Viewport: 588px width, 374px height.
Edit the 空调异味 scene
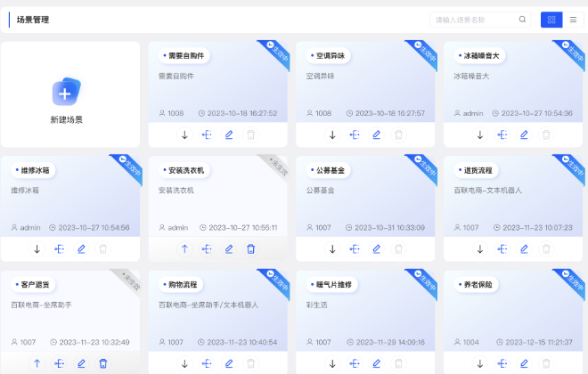click(x=376, y=134)
